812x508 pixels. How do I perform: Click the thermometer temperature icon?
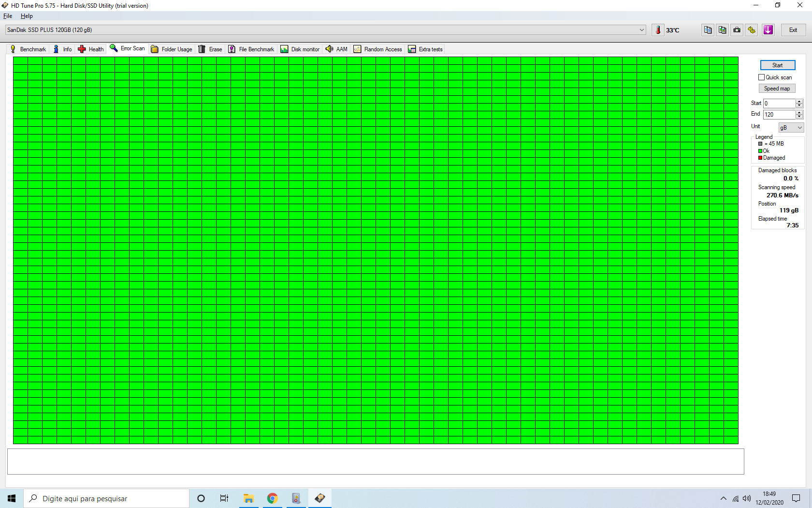click(658, 30)
